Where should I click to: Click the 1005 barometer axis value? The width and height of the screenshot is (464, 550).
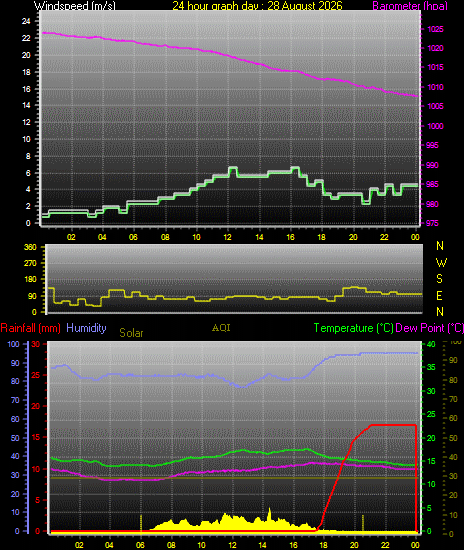[x=435, y=106]
